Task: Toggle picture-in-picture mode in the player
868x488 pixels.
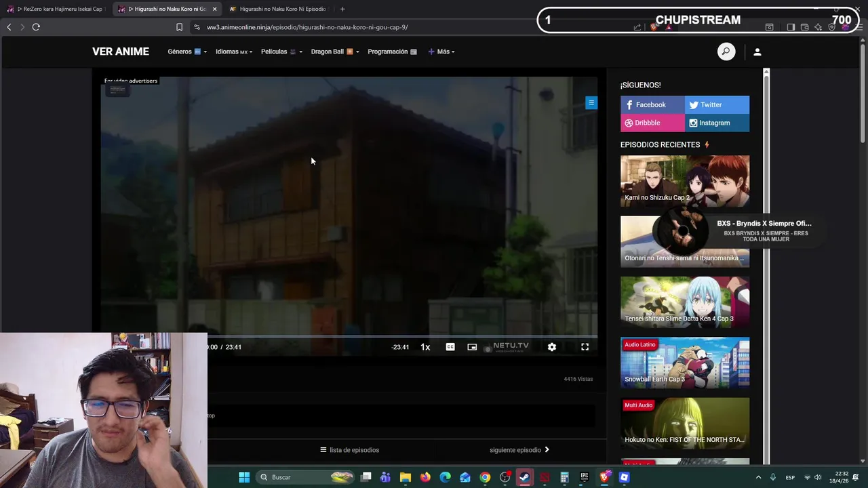Action: click(x=472, y=347)
